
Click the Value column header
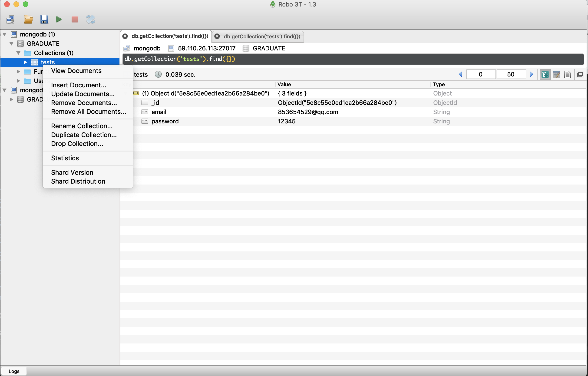[x=353, y=85]
